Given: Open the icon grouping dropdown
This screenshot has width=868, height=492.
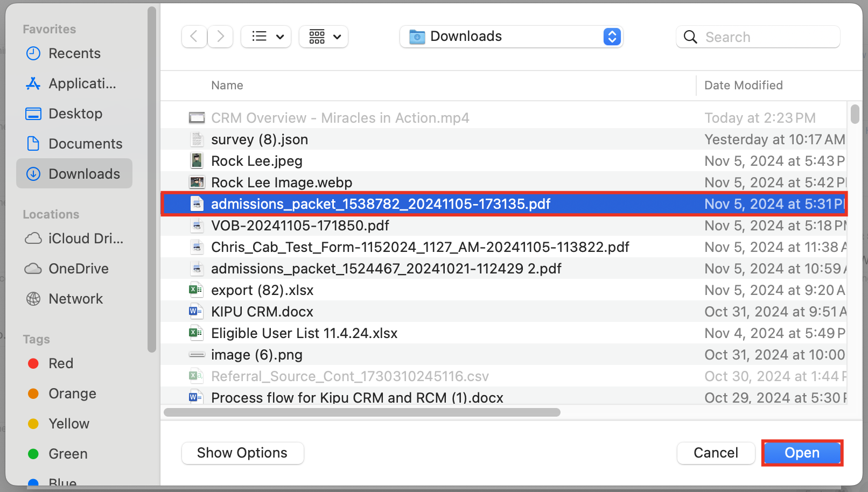Looking at the screenshot, I should click(324, 37).
